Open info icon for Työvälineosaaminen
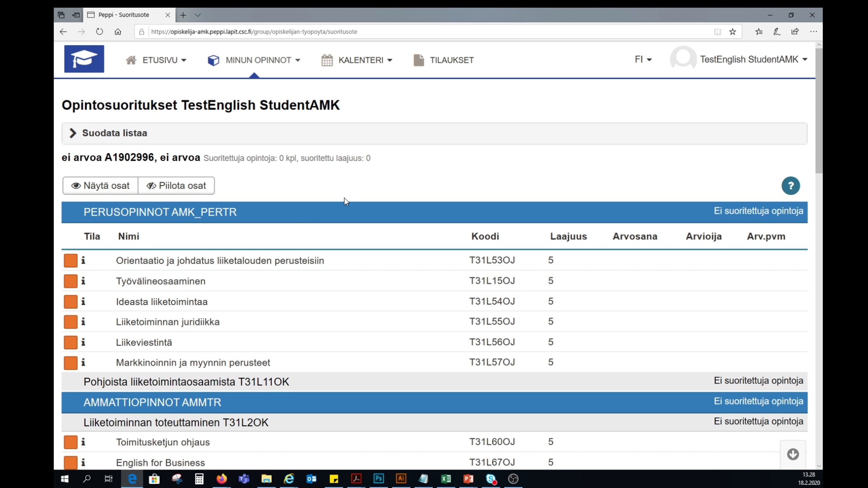 coord(83,281)
